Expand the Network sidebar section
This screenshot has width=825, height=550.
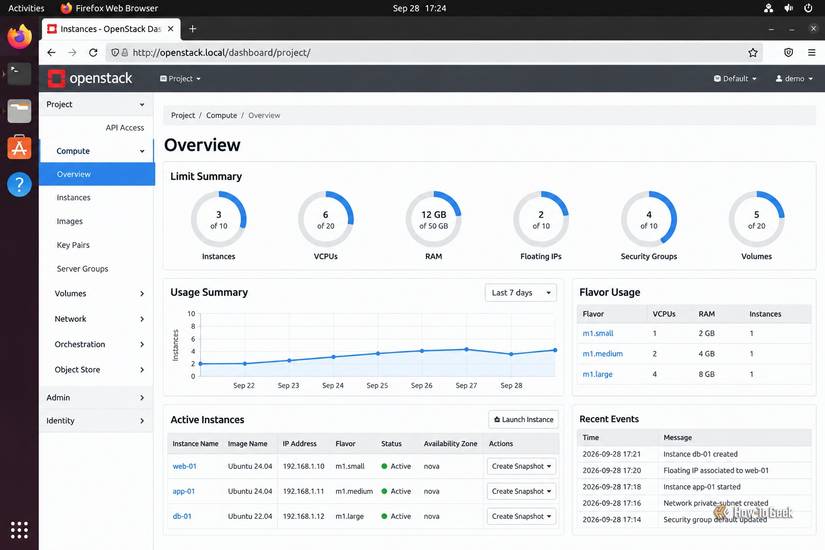(x=97, y=319)
